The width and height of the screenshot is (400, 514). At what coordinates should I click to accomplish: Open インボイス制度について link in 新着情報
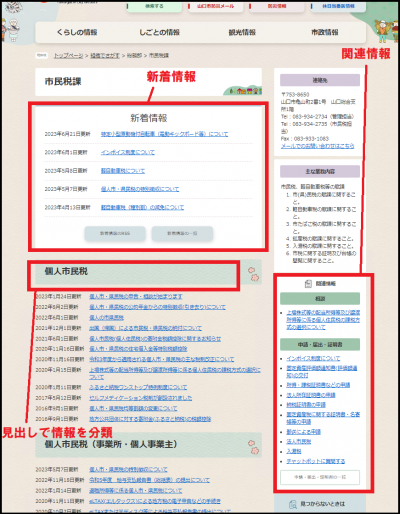128,152
